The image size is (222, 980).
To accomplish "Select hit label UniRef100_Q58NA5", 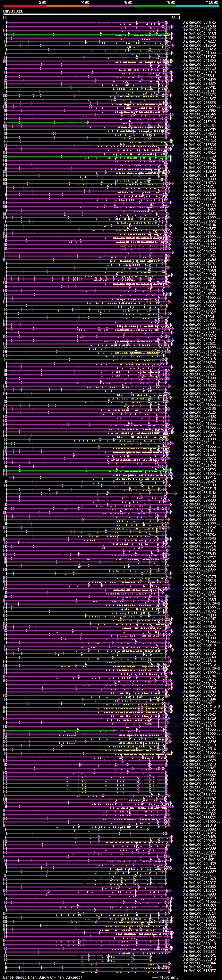I will coord(199,110).
